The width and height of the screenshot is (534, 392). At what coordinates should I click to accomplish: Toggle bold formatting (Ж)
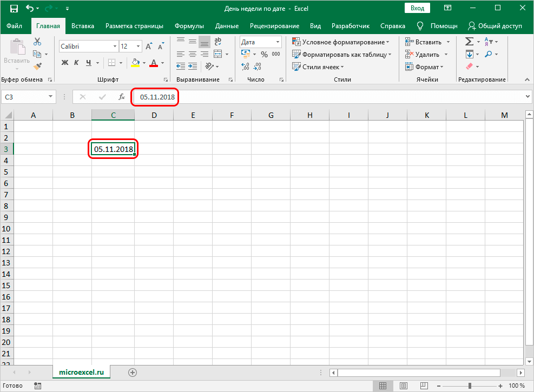click(x=65, y=63)
